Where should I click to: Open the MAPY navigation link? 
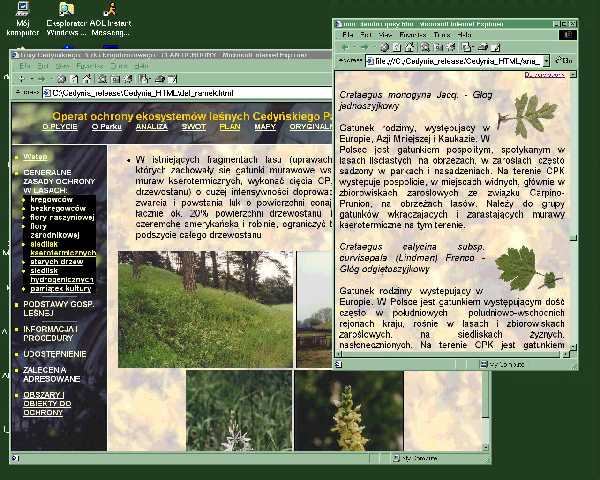[x=265, y=127]
